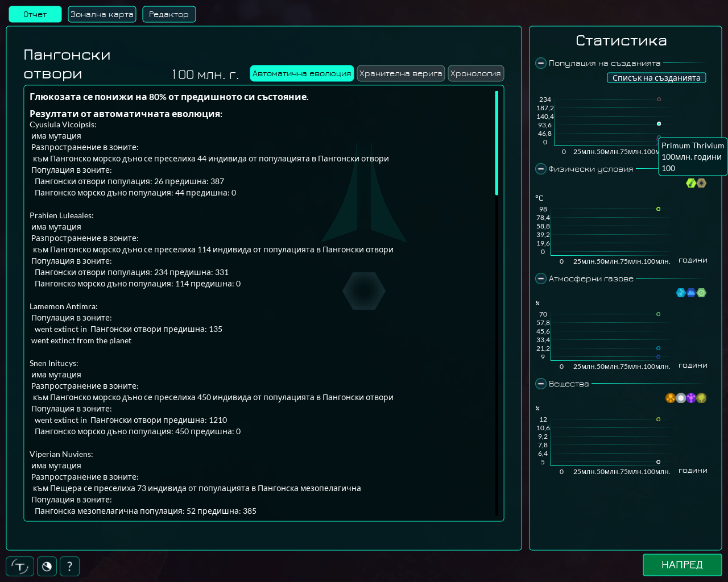This screenshot has width=728, height=582.
Task: Open the Редактор tab
Action: 169,14
